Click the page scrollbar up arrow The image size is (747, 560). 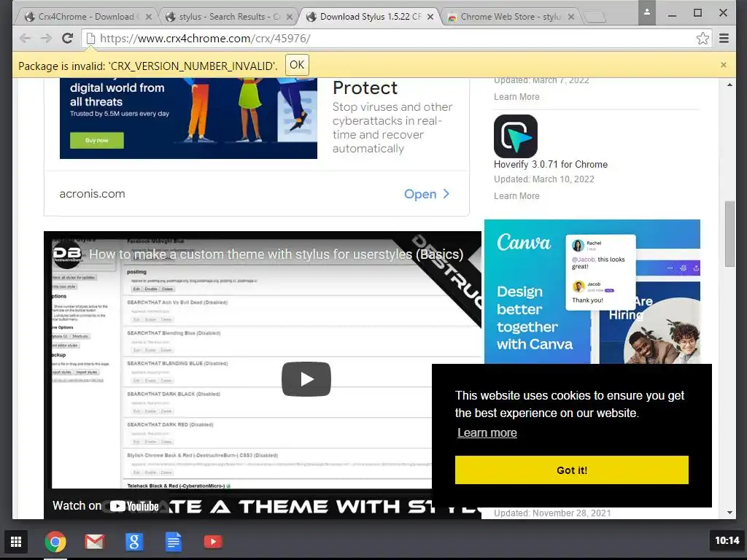tap(729, 85)
